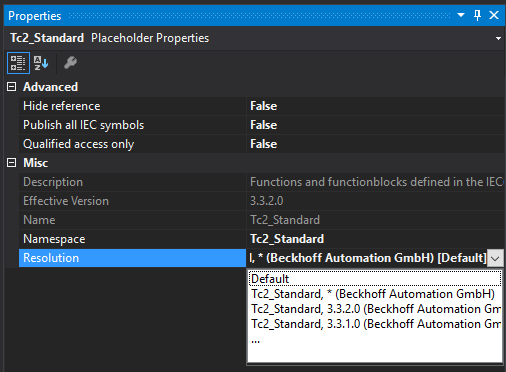
Task: Collapse the Advanced category
Action: 12,87
